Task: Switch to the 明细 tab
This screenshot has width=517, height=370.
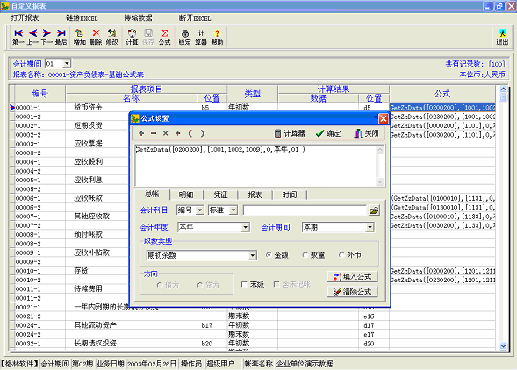Action: point(186,195)
